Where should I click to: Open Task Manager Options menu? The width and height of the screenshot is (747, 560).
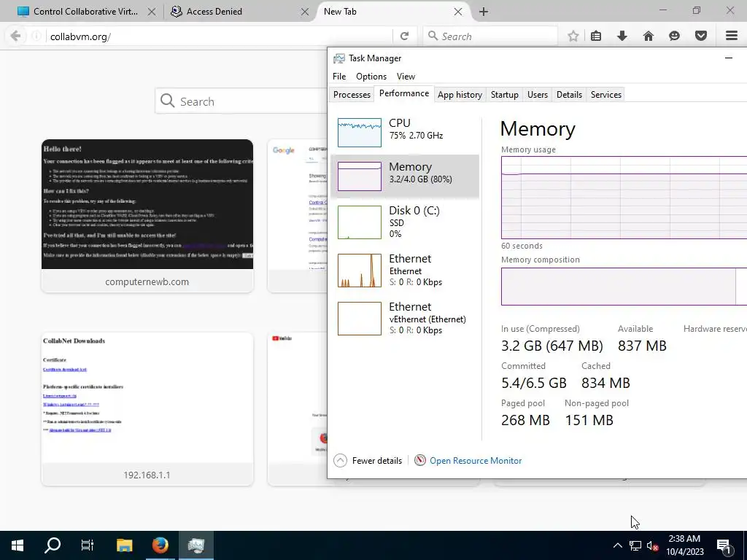tap(371, 76)
